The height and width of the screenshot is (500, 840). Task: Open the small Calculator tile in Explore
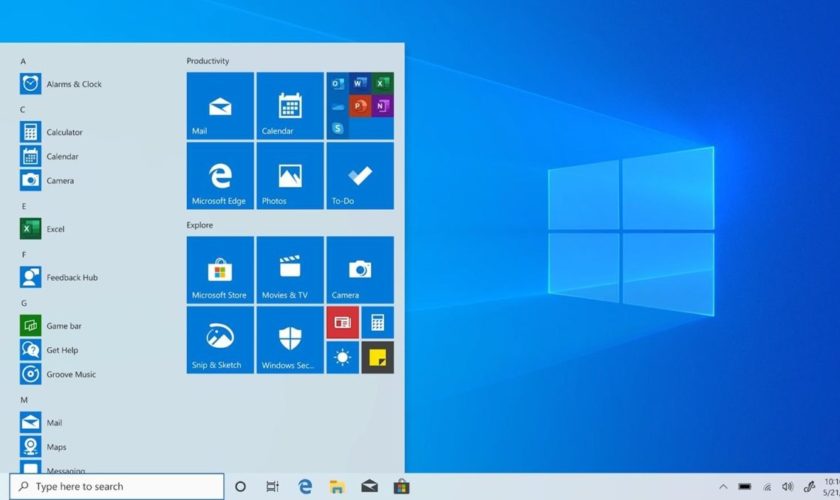377,323
